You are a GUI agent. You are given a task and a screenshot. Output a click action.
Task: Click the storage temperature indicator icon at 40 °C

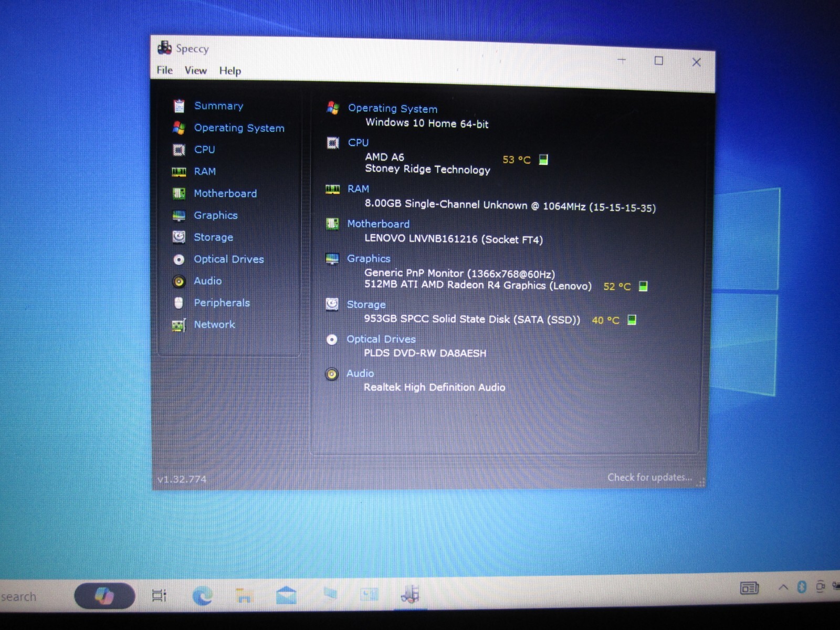632,320
